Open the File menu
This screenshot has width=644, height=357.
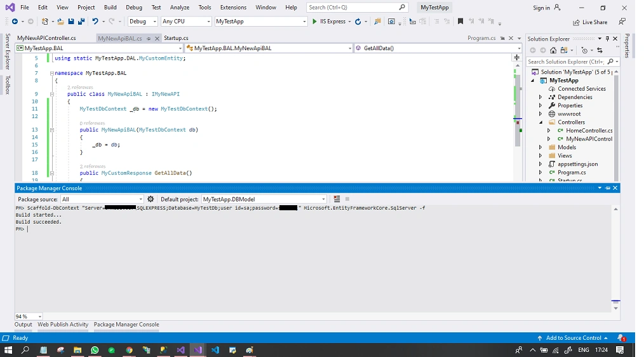click(25, 8)
